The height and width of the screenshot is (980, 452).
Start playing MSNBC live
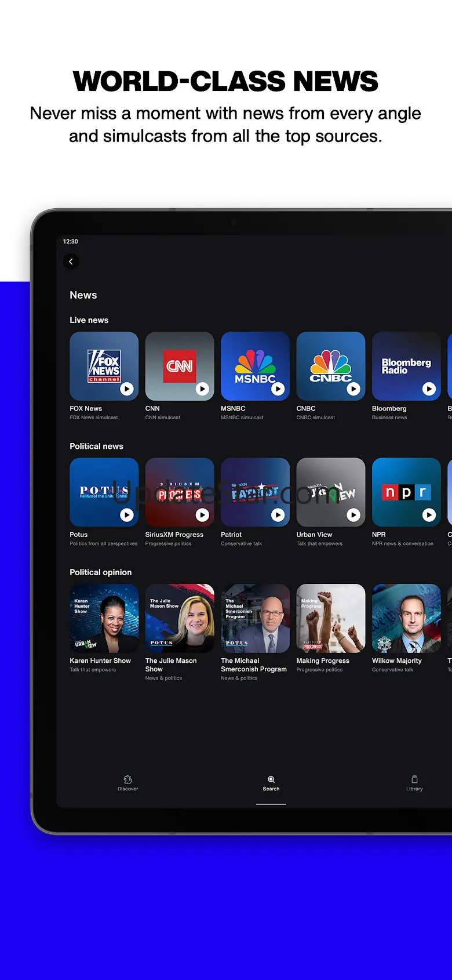(278, 389)
